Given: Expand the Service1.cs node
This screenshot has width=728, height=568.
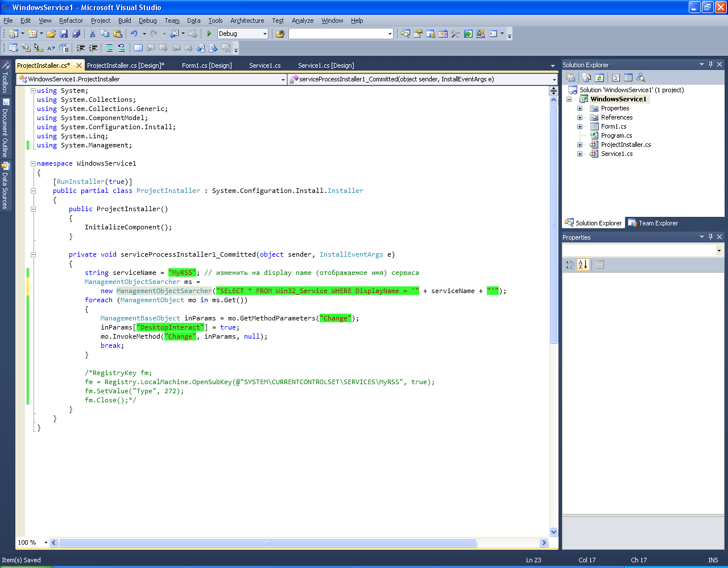Looking at the screenshot, I should (580, 154).
